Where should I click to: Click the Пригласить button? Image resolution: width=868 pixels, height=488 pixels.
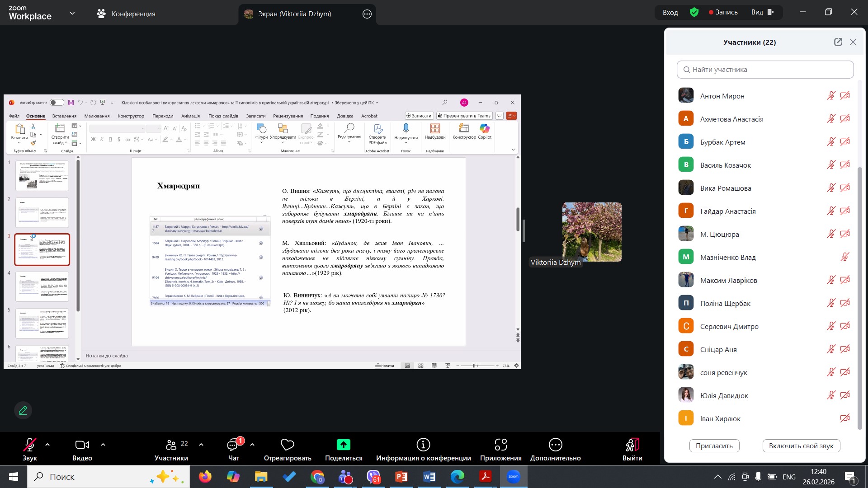[x=714, y=446]
